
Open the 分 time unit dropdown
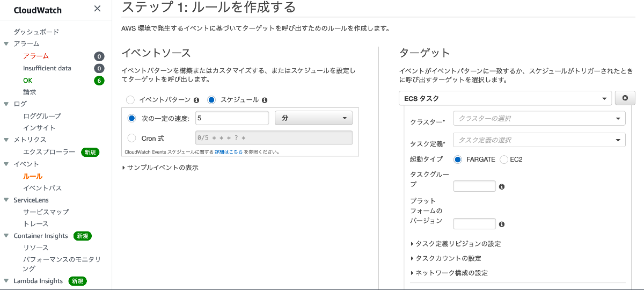[x=313, y=118]
